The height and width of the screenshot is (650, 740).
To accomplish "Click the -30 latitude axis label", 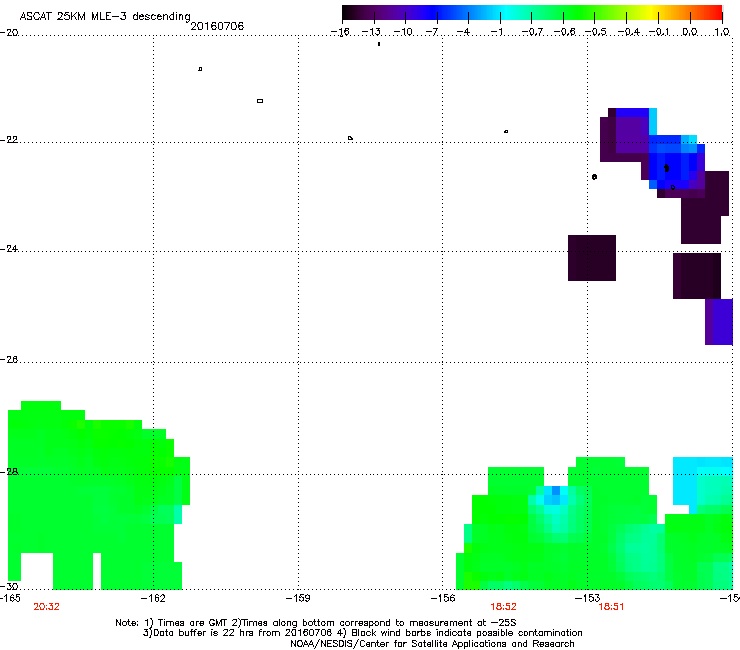I will (9, 586).
